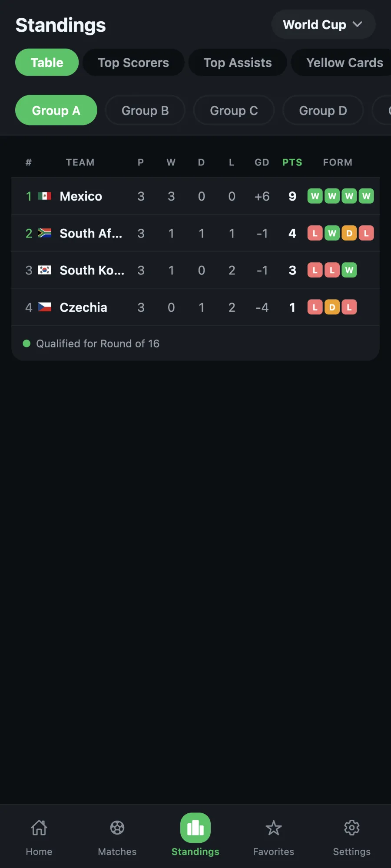391x868 pixels.
Task: Open the Home tab icon
Action: click(39, 828)
